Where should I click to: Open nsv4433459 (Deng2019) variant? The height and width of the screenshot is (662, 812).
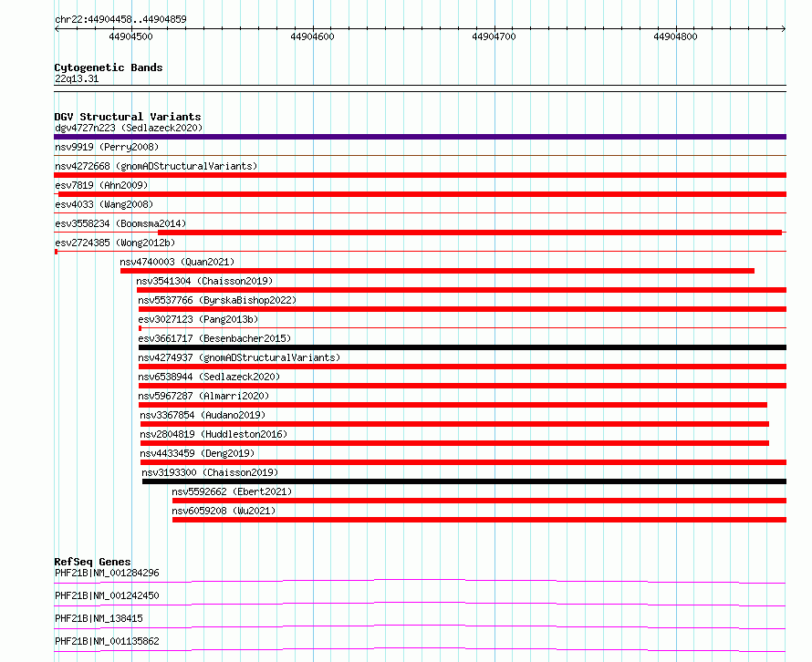197,453
